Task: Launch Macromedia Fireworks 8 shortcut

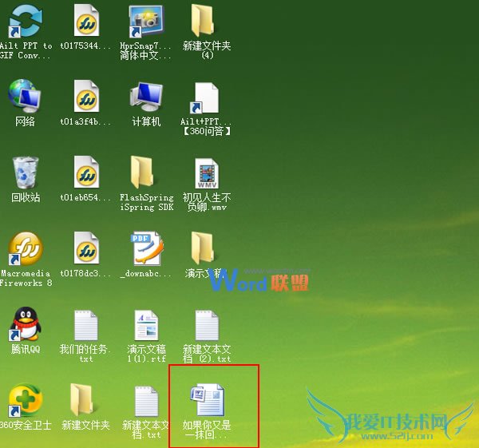Action: point(26,248)
